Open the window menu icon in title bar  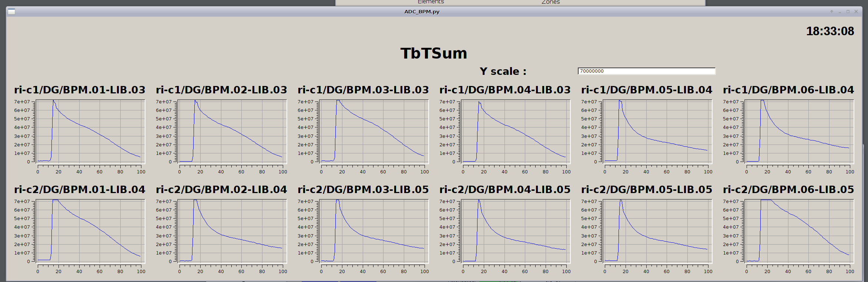coord(11,12)
